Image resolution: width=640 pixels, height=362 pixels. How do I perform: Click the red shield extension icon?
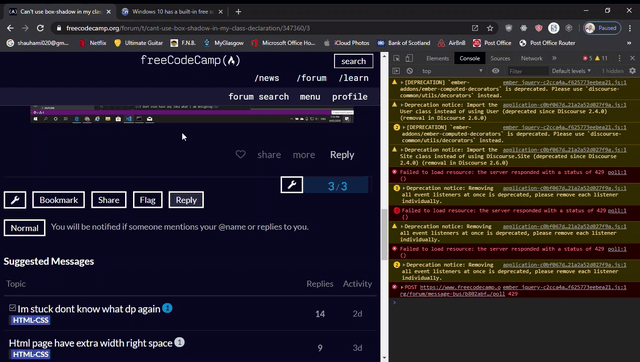tap(539, 28)
